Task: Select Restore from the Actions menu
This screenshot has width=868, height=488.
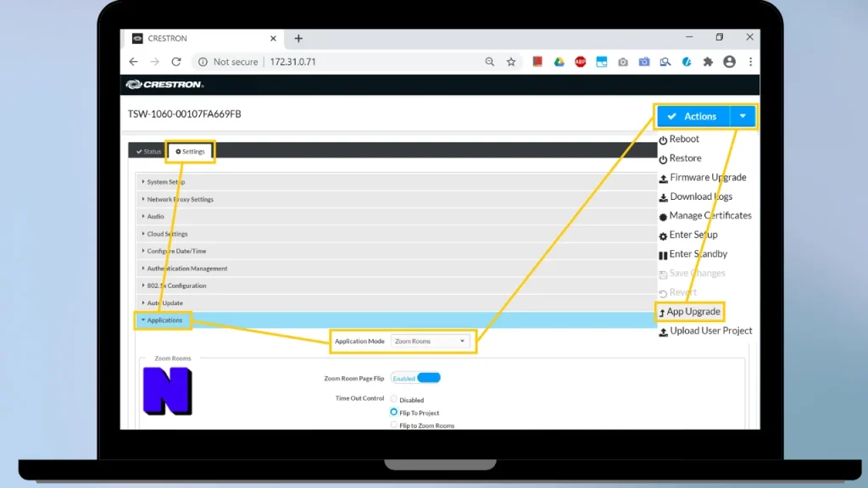Action: [x=680, y=158]
